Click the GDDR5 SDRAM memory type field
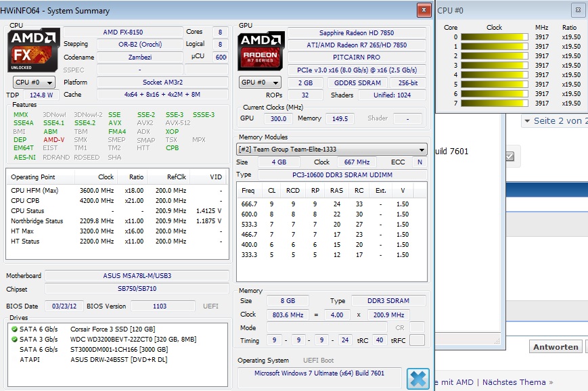 pos(357,83)
